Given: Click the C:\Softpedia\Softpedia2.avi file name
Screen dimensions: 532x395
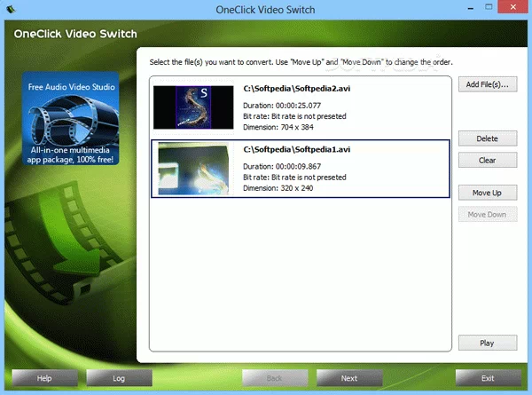Looking at the screenshot, I should 296,89.
